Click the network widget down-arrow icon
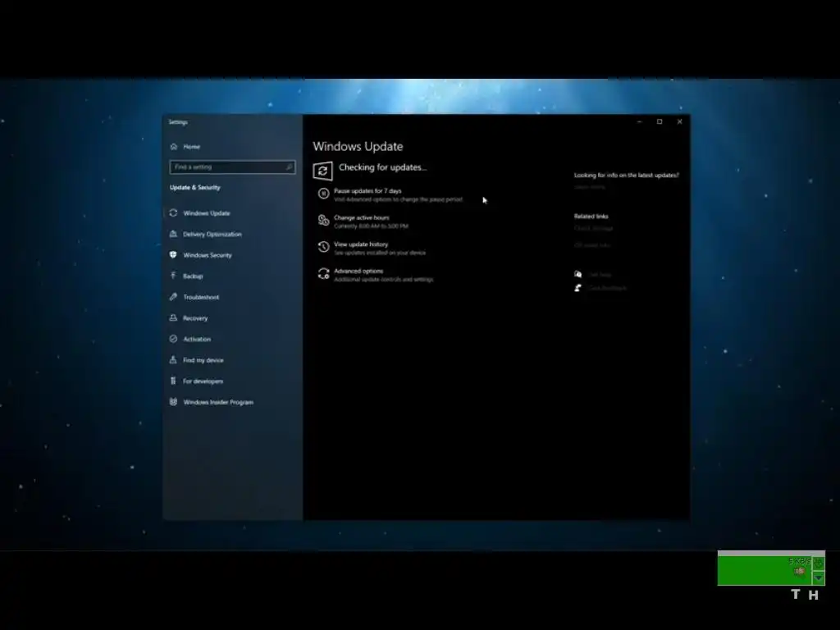 (818, 578)
